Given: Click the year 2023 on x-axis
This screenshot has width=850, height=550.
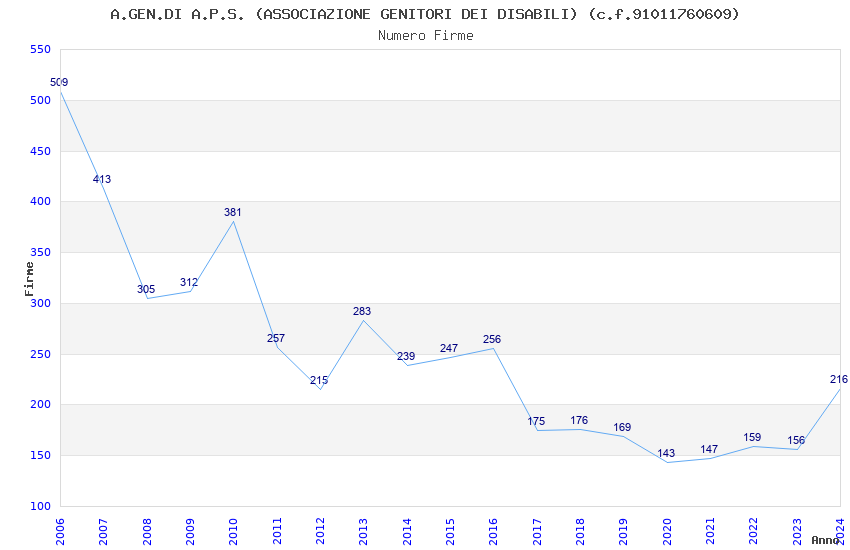Looking at the screenshot, I should pyautogui.click(x=797, y=532).
